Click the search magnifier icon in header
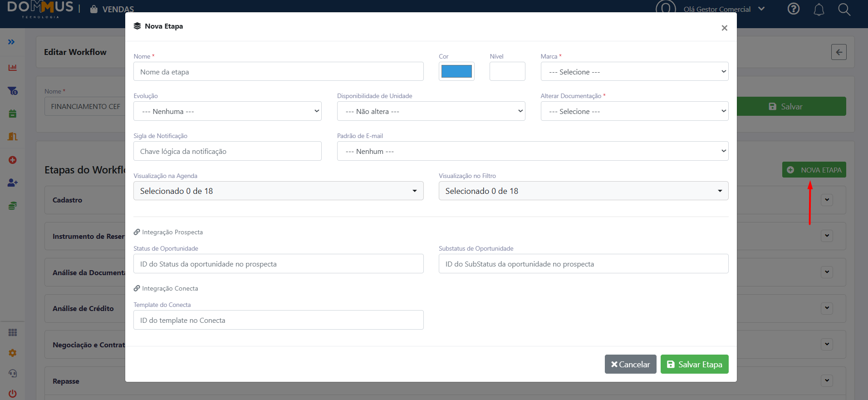Screen dimensions: 868x400 (844, 9)
